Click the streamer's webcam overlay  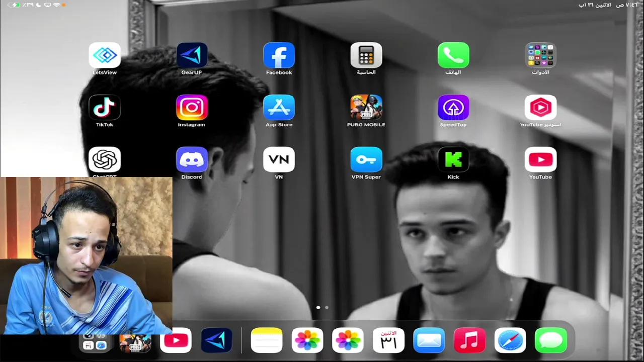[x=86, y=255]
